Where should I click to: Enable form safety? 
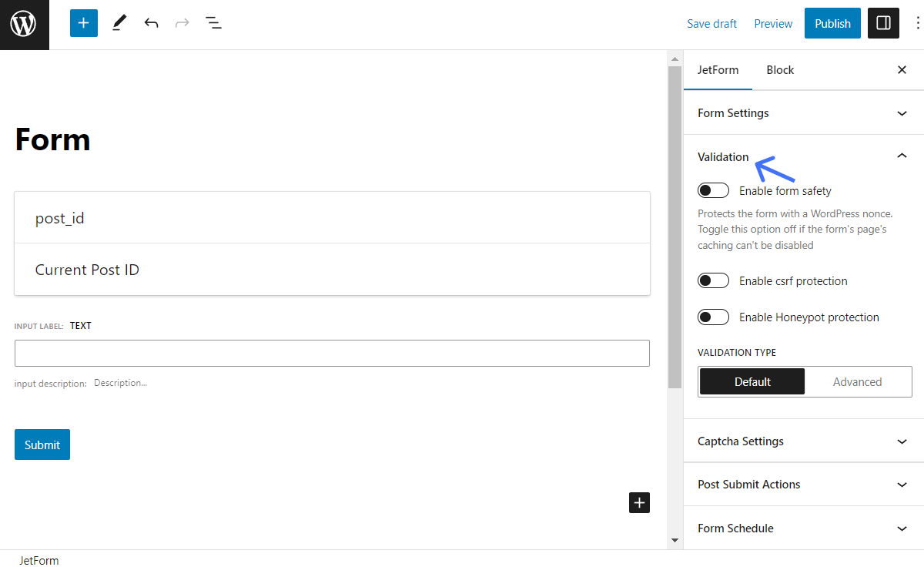(x=713, y=190)
